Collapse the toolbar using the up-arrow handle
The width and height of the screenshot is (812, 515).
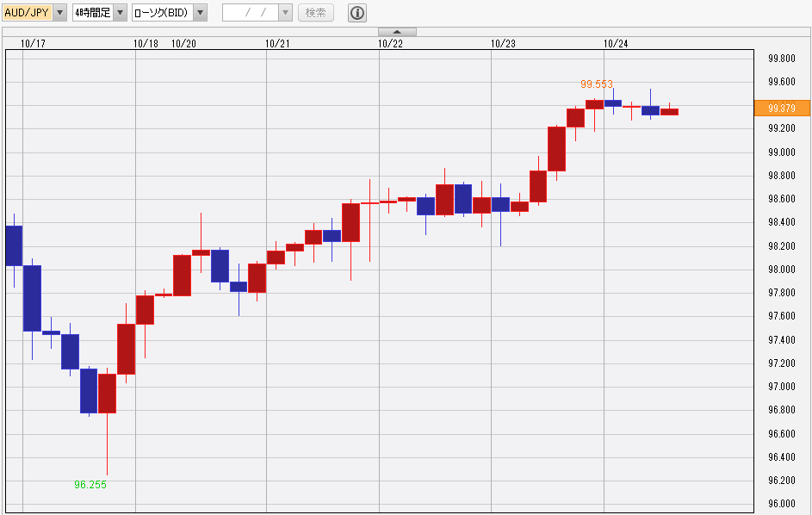click(x=397, y=32)
